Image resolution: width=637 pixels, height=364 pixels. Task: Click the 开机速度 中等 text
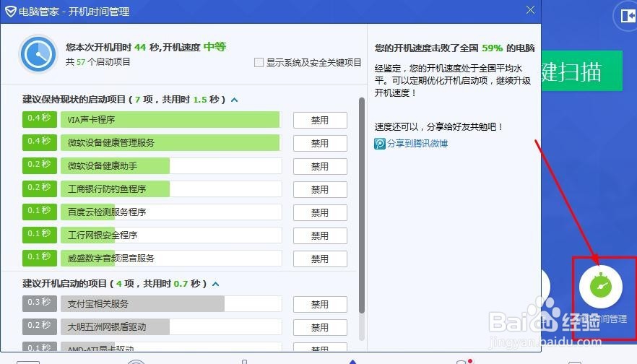194,47
